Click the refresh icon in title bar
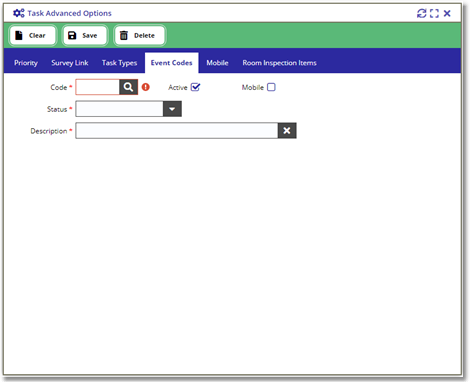This screenshot has height=384, width=470. click(421, 13)
